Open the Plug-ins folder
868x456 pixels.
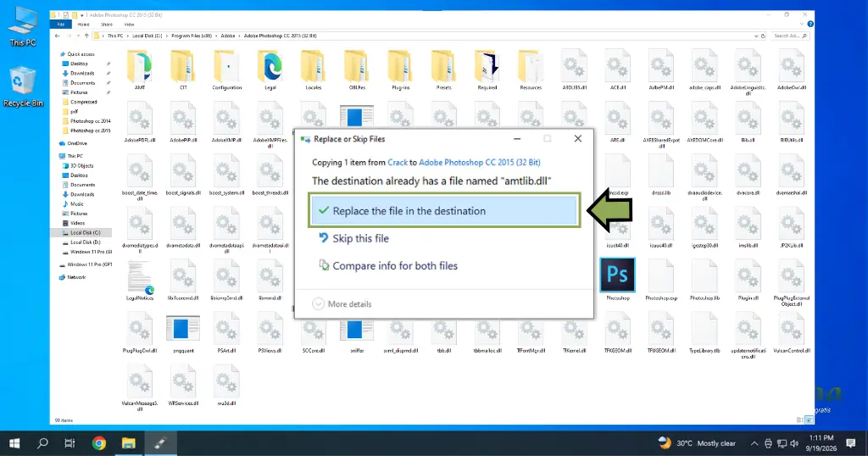pos(400,70)
